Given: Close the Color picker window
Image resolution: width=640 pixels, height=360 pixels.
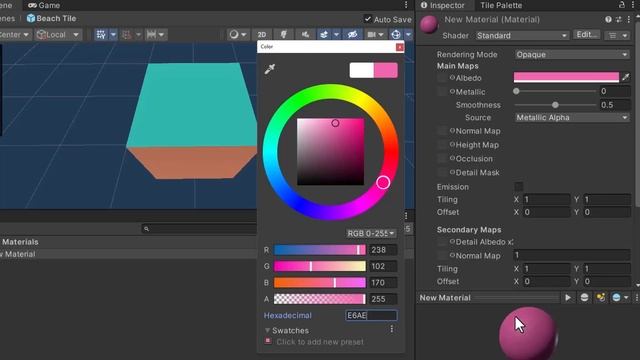Looking at the screenshot, I should click(400, 47).
